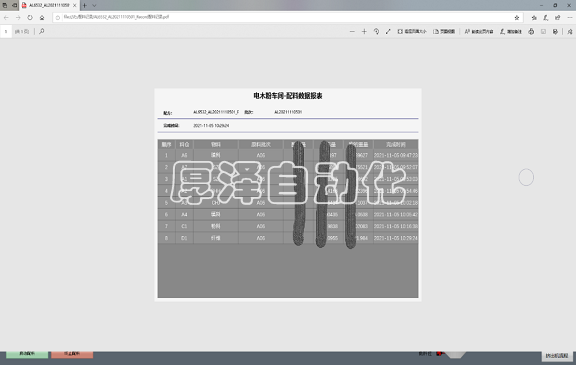Click the green button at bottom left
The width and height of the screenshot is (576, 365).
pyautogui.click(x=27, y=354)
